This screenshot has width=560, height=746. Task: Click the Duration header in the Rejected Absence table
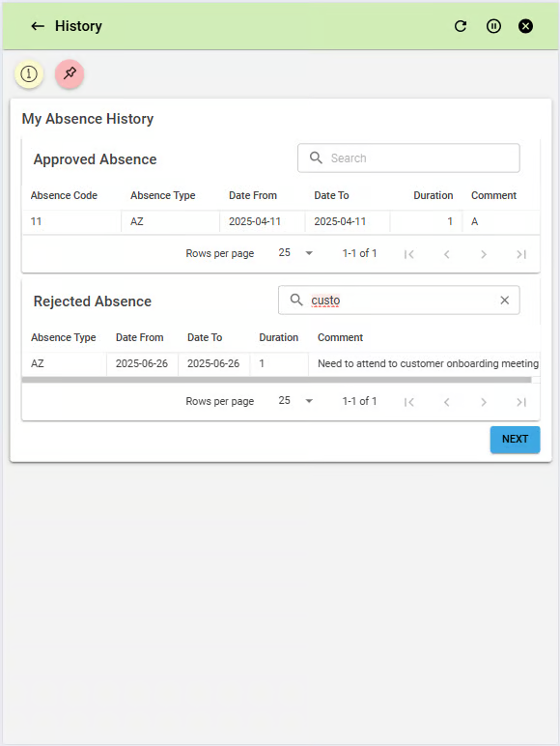[x=279, y=337]
